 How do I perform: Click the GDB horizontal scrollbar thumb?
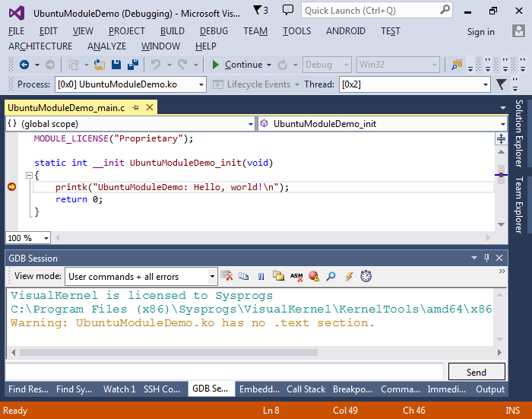[169, 352]
